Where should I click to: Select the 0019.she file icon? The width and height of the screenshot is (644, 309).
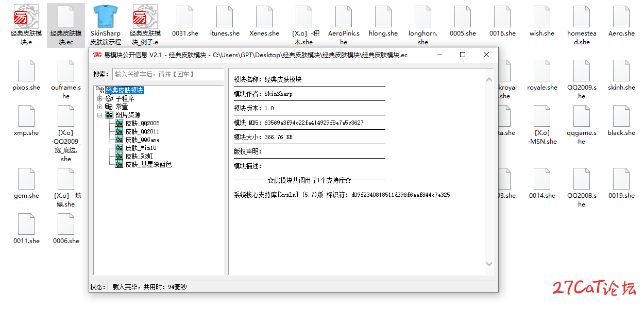tap(621, 179)
